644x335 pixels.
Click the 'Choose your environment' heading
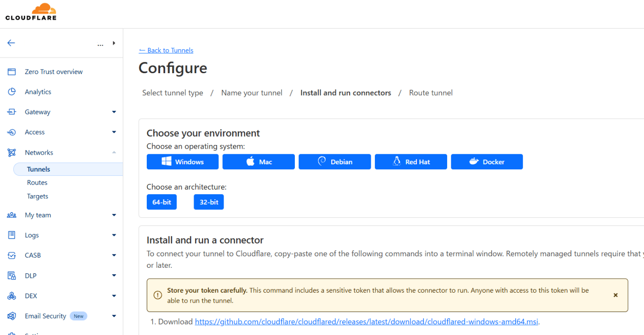pos(203,133)
